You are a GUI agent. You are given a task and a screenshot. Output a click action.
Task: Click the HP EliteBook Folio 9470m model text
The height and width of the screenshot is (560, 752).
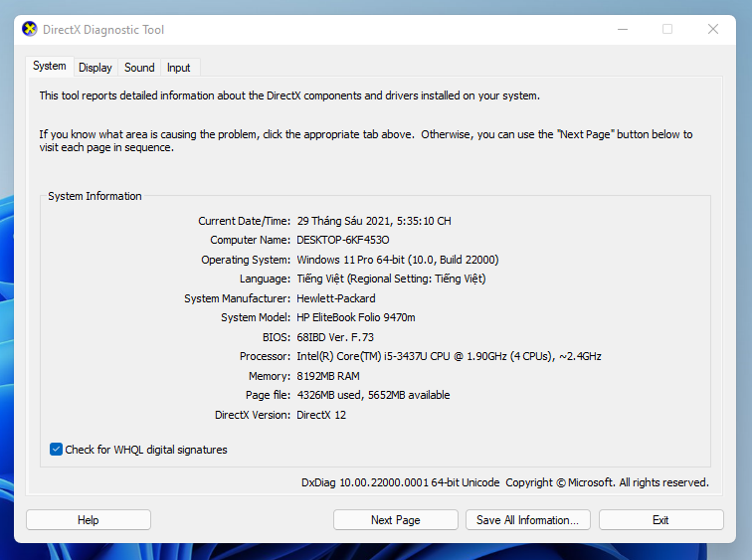tap(356, 317)
